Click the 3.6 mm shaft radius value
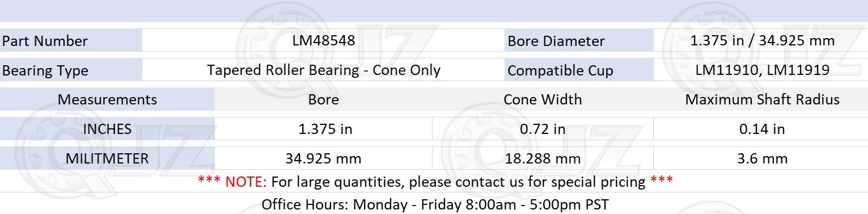Screen dimensions: 868x214 (762, 159)
